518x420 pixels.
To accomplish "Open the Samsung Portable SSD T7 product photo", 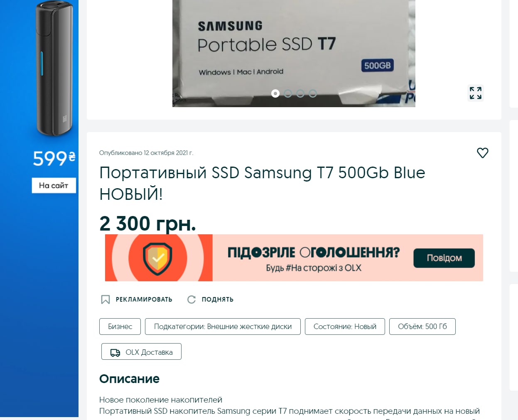I will click(x=294, y=53).
